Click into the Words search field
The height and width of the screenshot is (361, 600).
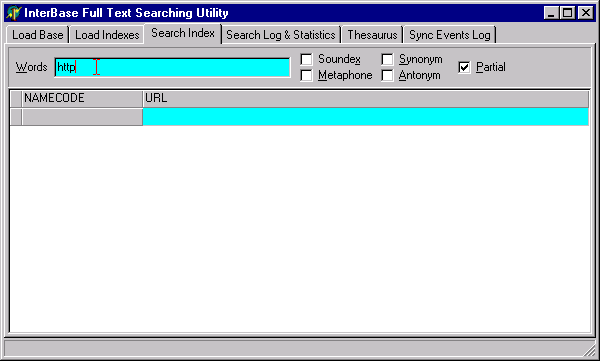pyautogui.click(x=172, y=67)
